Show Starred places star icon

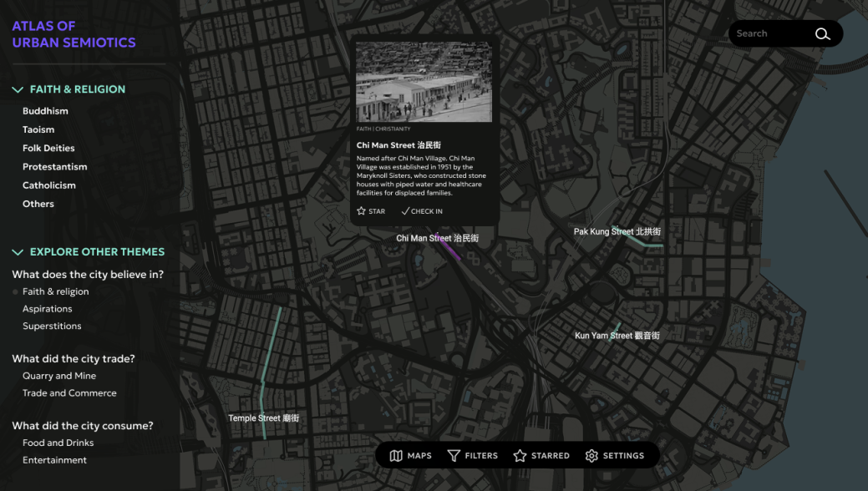coord(520,456)
